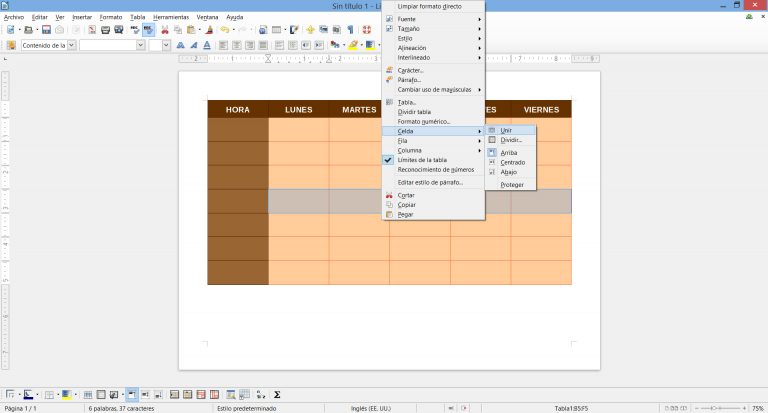The width and height of the screenshot is (768, 413).
Task: Click the Open folder icon
Action: (x=28, y=30)
